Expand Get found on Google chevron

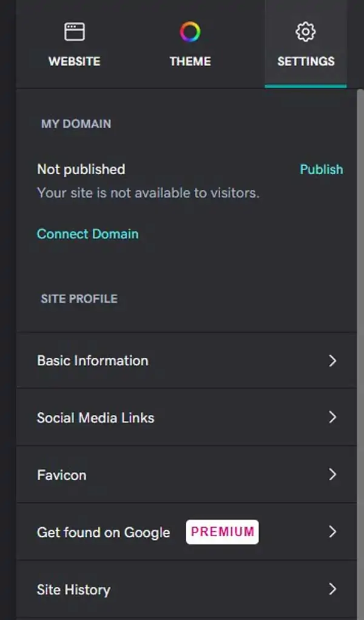click(x=332, y=532)
